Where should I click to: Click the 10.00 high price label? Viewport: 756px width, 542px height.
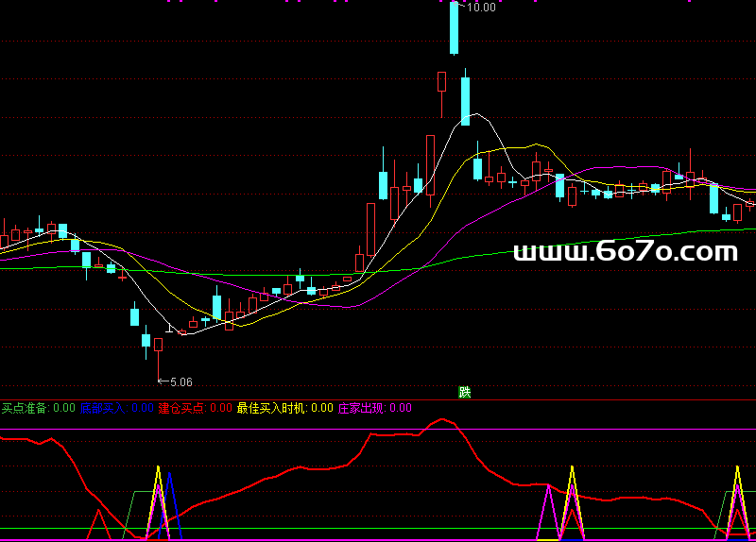(481, 8)
